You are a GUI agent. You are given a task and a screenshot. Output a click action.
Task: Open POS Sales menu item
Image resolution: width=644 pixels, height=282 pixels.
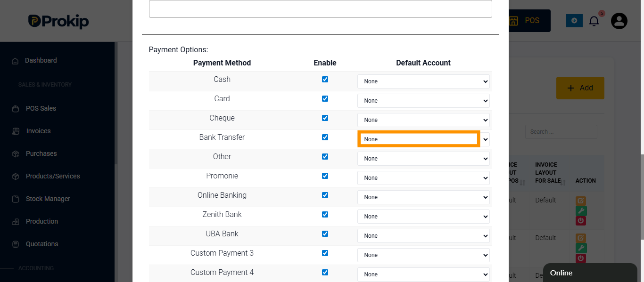41,108
